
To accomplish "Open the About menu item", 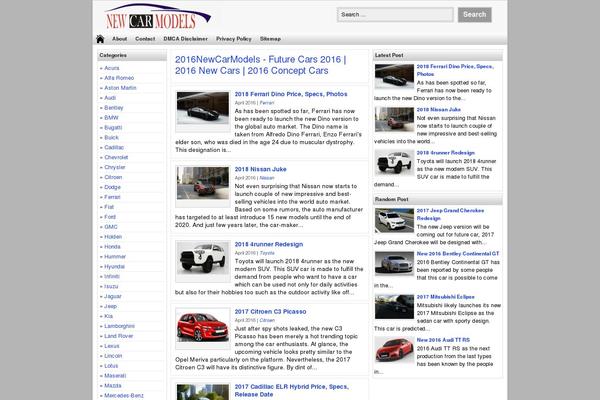I will tap(119, 39).
